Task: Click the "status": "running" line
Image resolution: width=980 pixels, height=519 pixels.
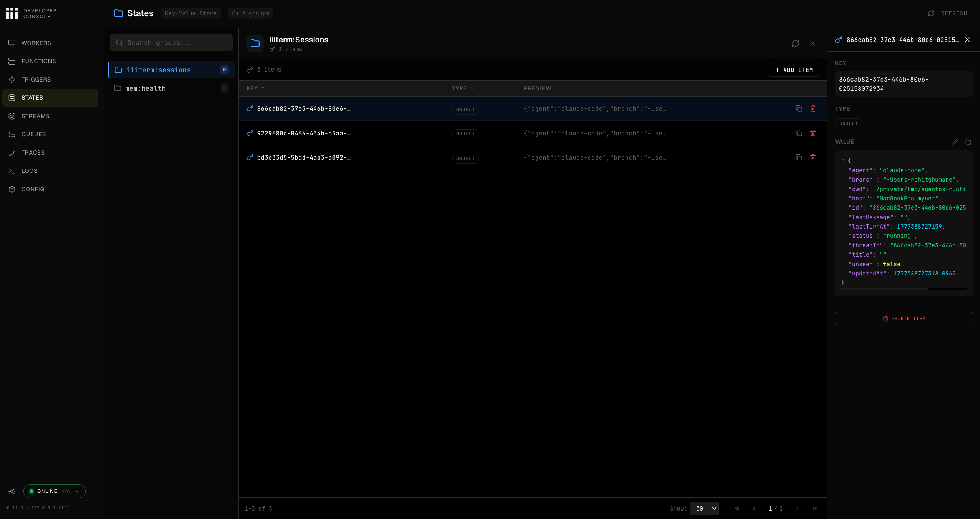Action: tap(883, 236)
